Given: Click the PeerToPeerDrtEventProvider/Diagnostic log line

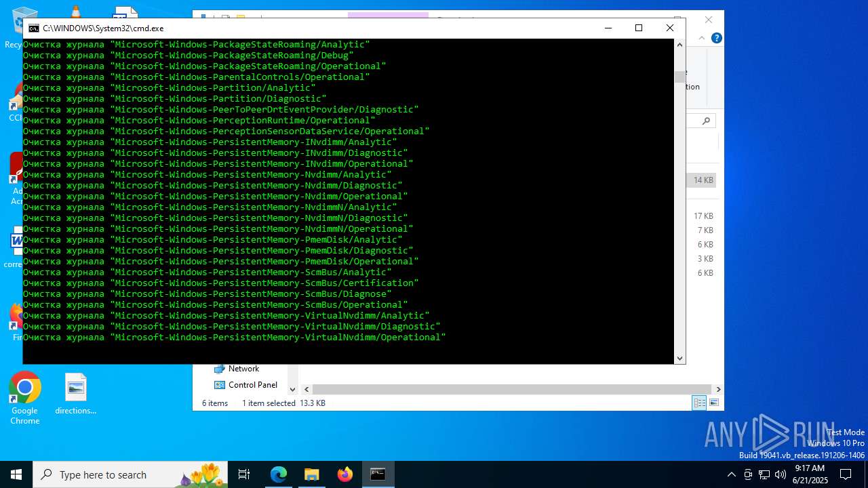Looking at the screenshot, I should (221, 110).
